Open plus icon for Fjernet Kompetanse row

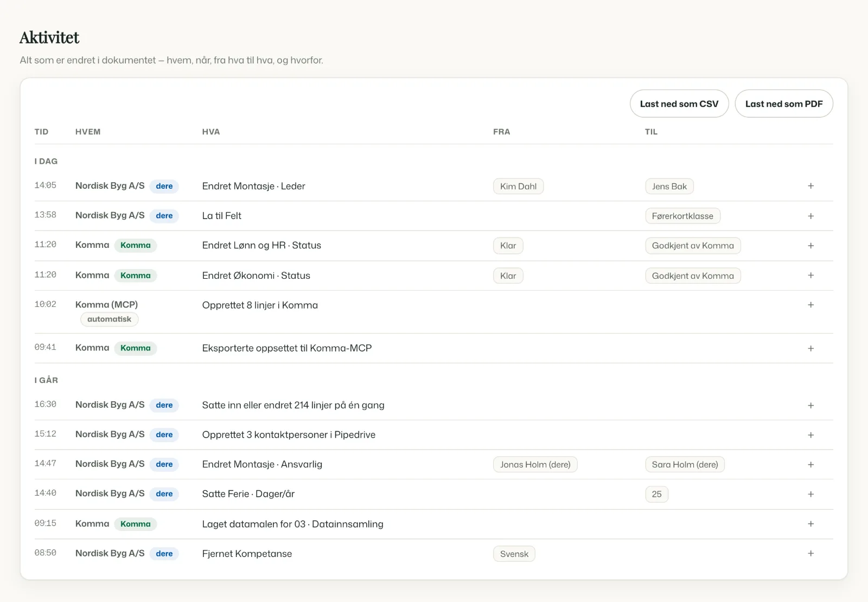tap(810, 554)
